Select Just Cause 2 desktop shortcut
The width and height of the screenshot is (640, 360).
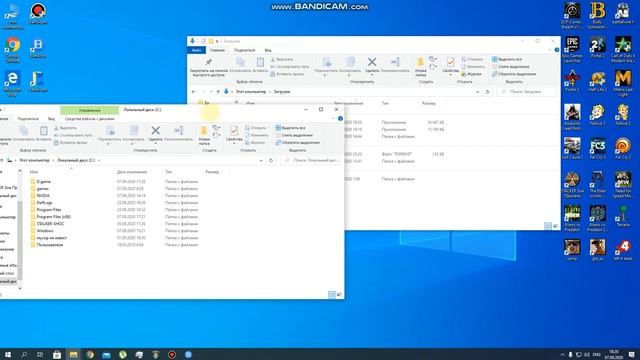tap(572, 149)
